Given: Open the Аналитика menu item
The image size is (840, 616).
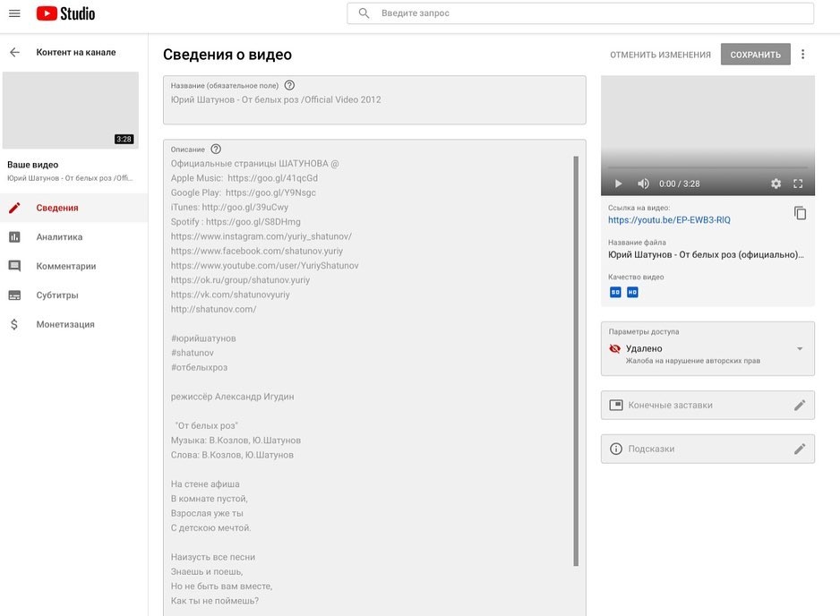Looking at the screenshot, I should coord(59,237).
